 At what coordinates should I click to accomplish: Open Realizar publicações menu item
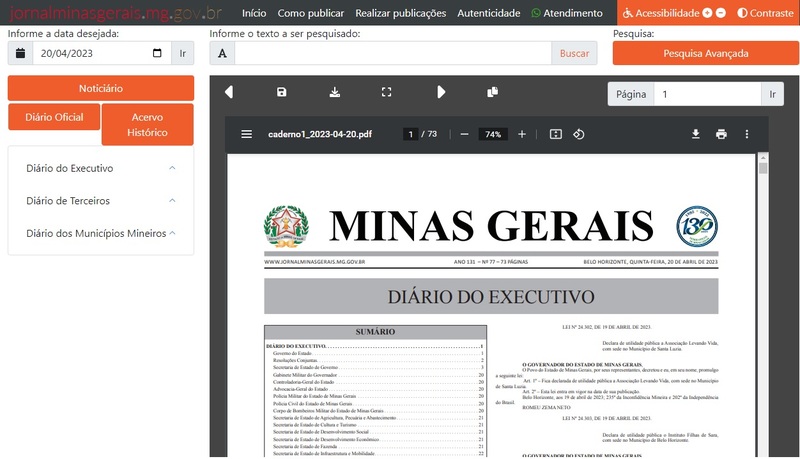pyautogui.click(x=401, y=13)
